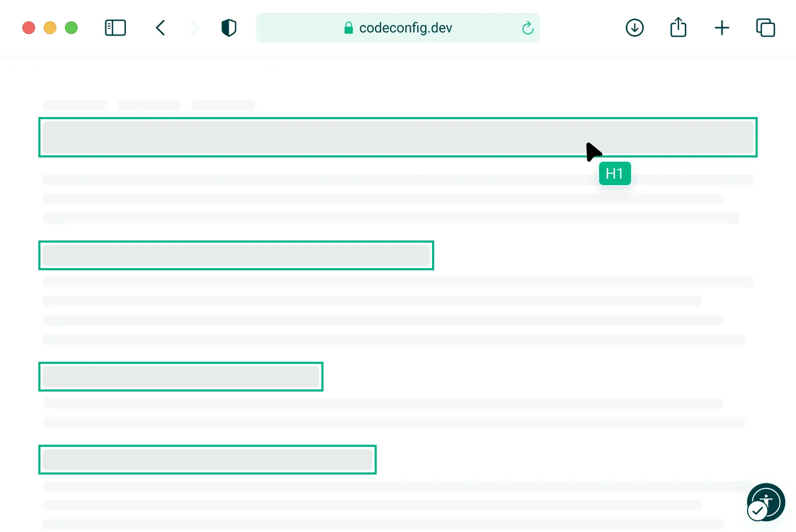
Task: Close the window with the red button
Action: [29, 28]
